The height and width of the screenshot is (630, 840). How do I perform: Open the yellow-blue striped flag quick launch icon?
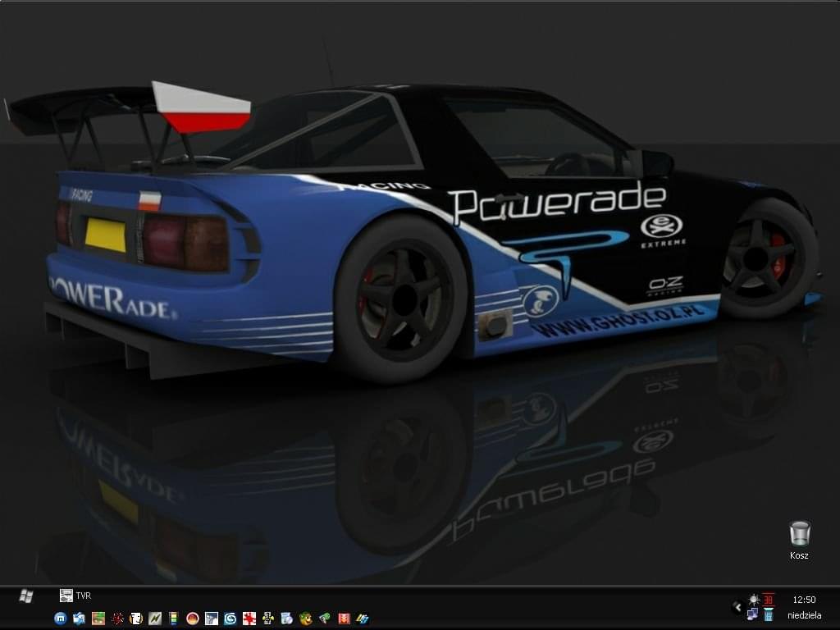click(x=362, y=619)
